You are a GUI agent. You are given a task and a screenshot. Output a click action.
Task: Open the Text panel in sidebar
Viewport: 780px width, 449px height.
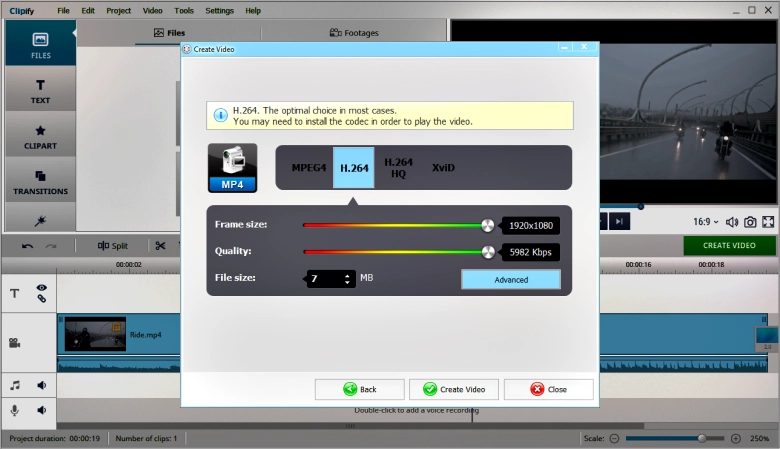click(40, 91)
